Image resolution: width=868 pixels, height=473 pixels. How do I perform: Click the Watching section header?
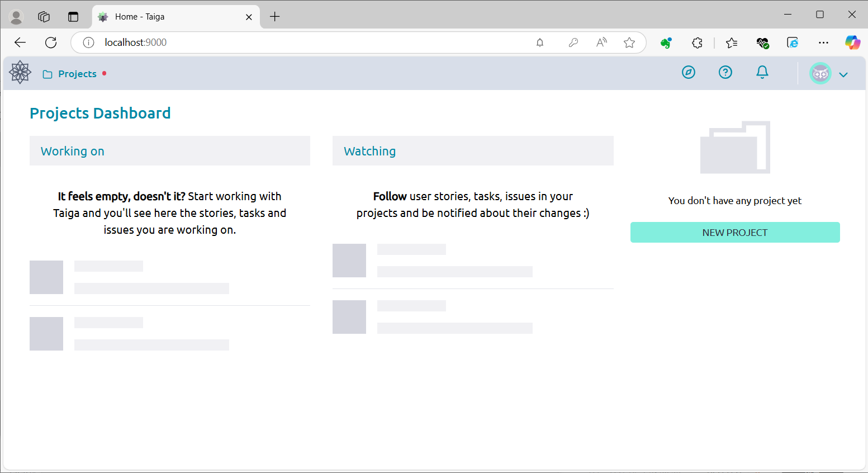pyautogui.click(x=473, y=151)
